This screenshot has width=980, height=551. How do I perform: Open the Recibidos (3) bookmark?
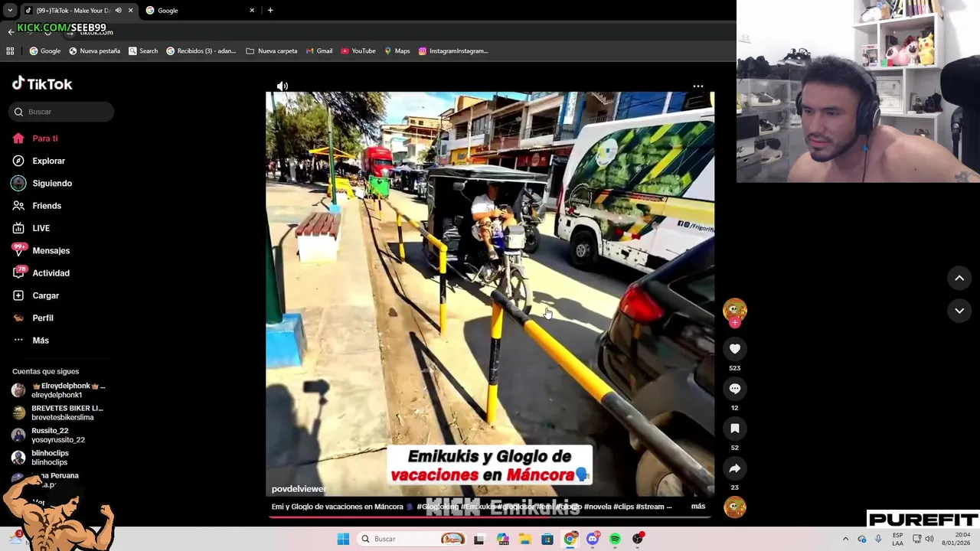pos(201,51)
